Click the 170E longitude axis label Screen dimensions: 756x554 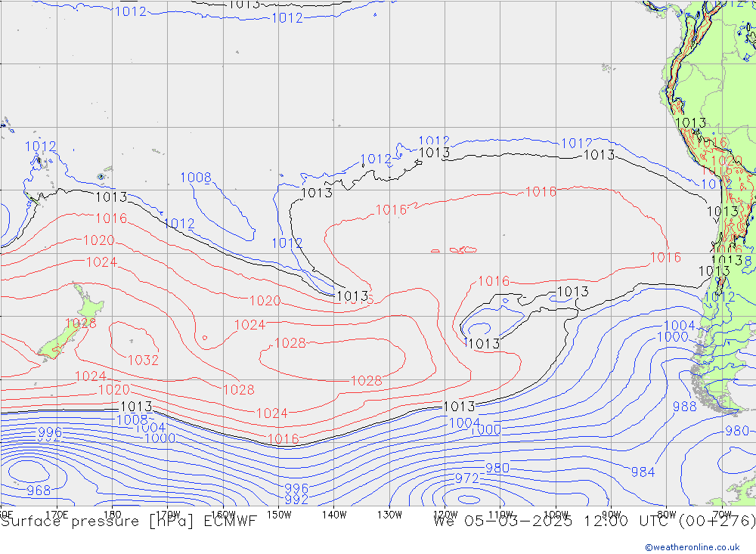click(57, 515)
